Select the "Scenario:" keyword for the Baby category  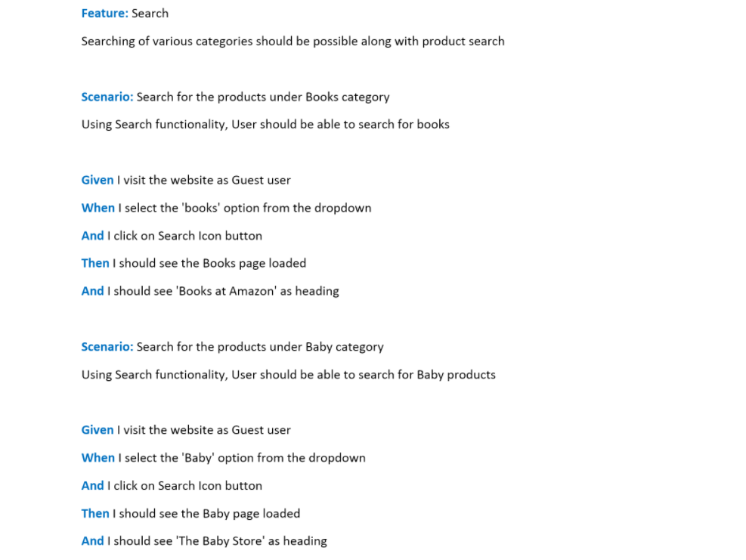[x=107, y=347]
